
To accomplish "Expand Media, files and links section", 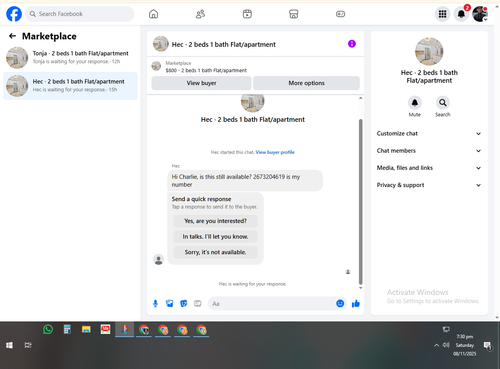I will 429,168.
